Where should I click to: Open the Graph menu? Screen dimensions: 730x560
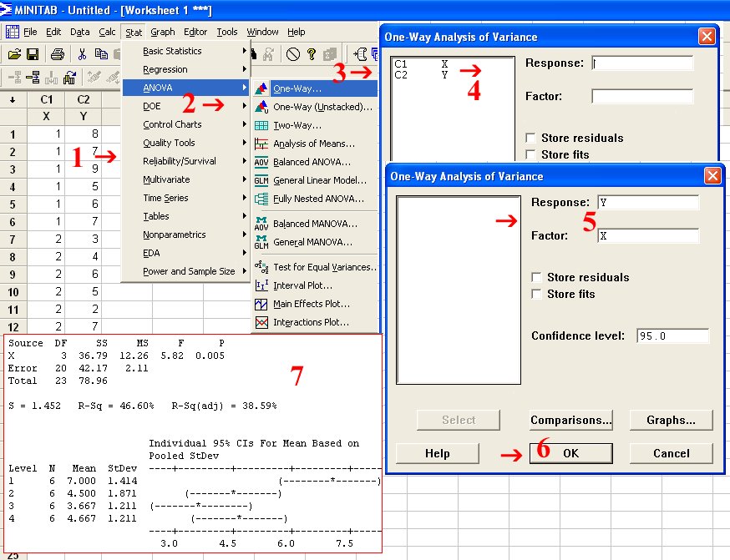click(x=163, y=32)
